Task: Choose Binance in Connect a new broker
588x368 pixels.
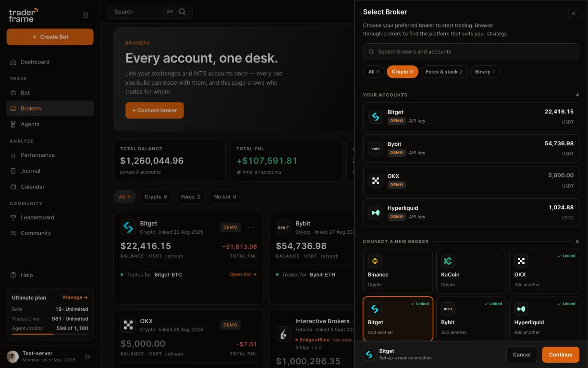Action: click(x=398, y=271)
